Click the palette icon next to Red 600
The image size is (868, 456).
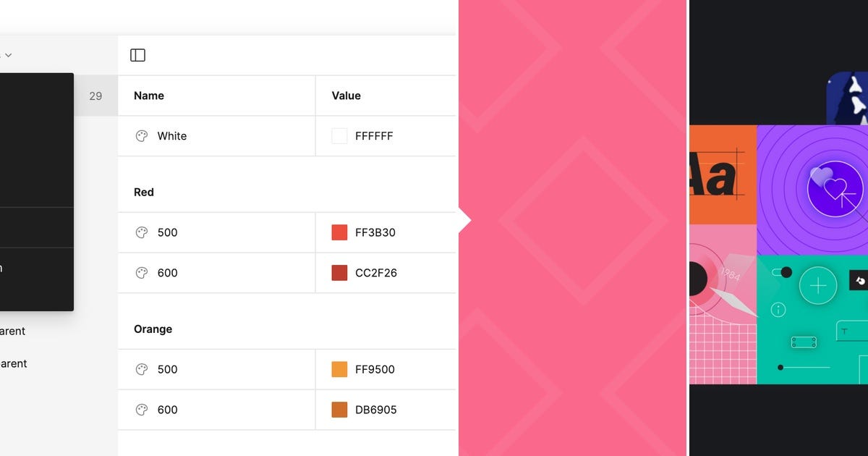[x=142, y=273]
